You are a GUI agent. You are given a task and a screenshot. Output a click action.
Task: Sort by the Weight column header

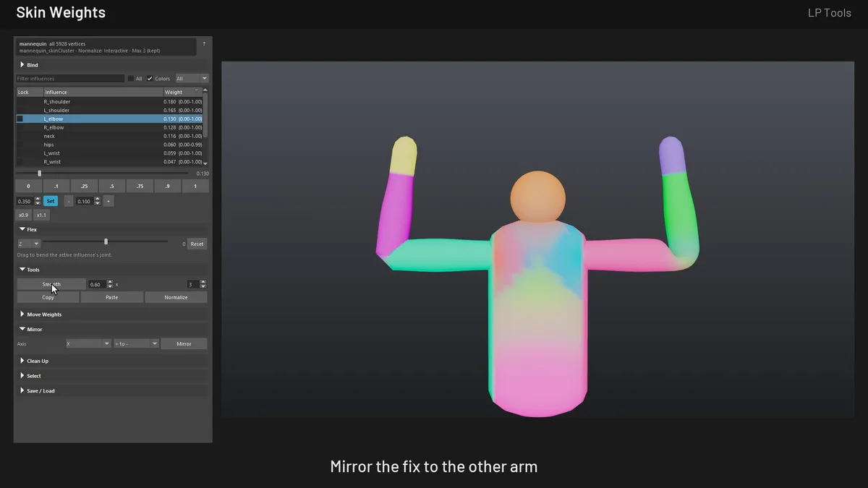[182, 93]
